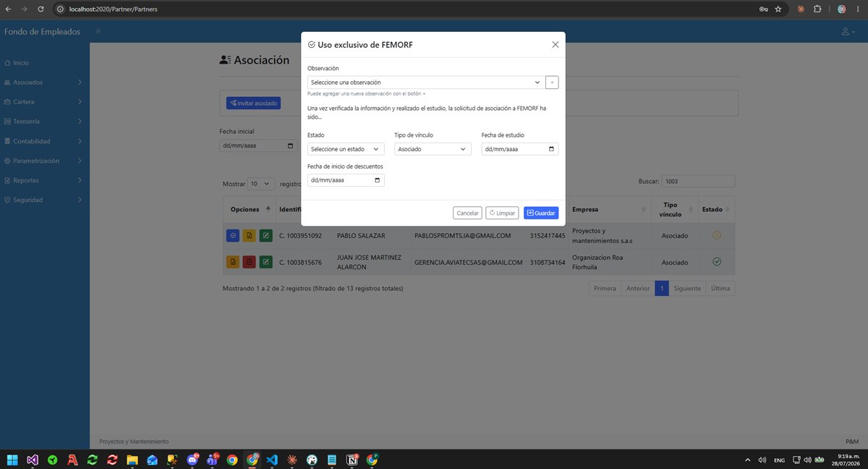Click the Fecha inicial date field
The width and height of the screenshot is (868, 469).
coord(258,145)
